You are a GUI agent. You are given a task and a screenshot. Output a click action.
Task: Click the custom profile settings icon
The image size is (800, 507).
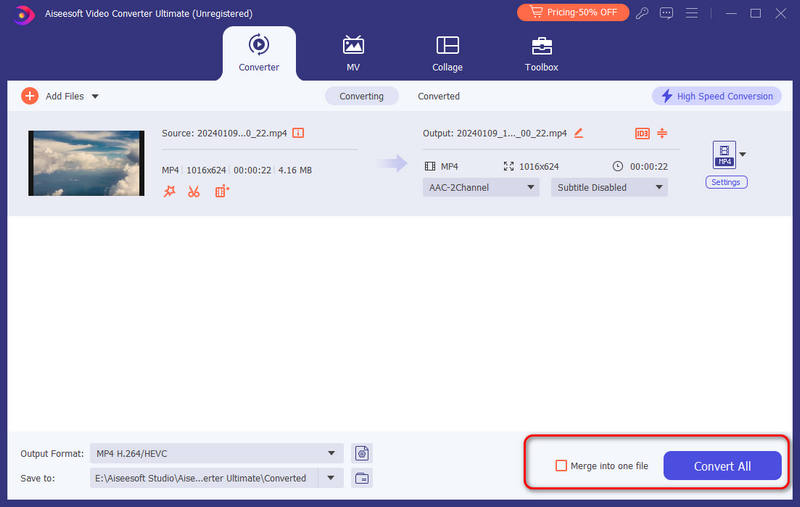coord(362,453)
